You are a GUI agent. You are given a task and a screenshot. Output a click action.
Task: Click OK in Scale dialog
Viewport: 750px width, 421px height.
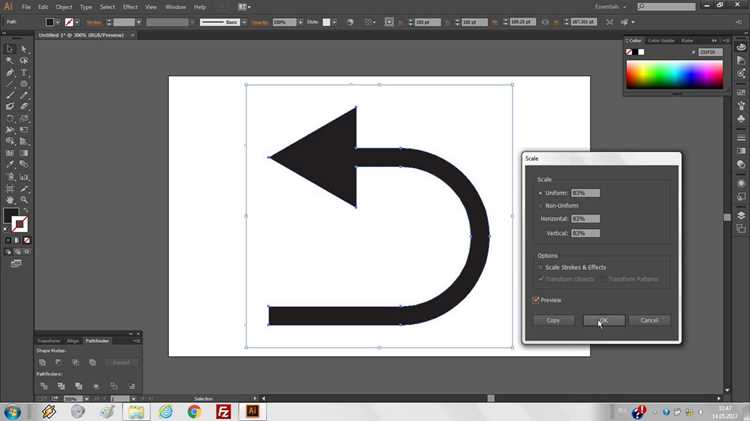tap(604, 320)
